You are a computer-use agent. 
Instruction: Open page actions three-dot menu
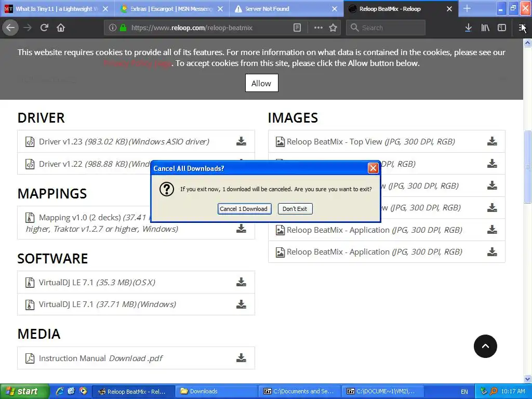(x=318, y=28)
